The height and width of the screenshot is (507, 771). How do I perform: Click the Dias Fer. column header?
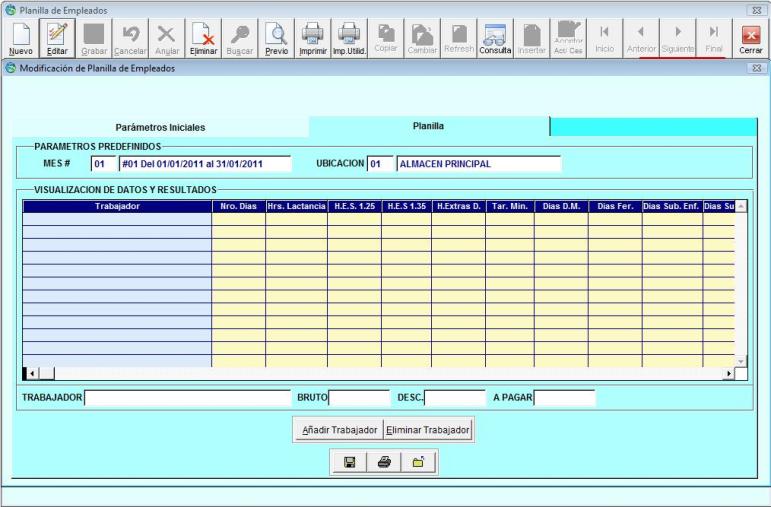615,206
